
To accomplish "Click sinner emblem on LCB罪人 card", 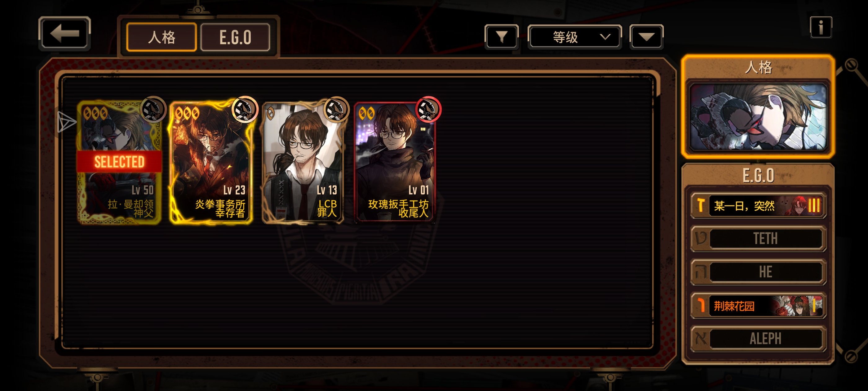I will point(336,109).
